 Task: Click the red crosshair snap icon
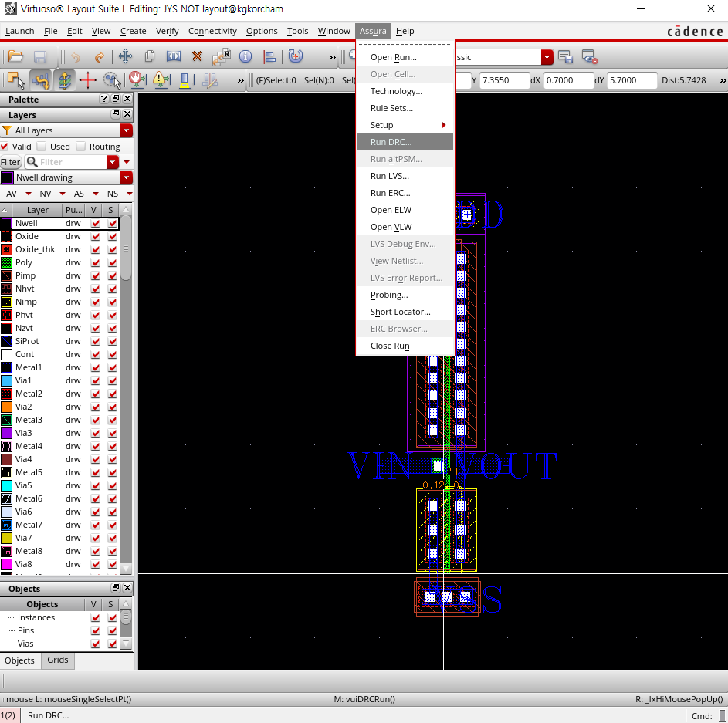(88, 79)
